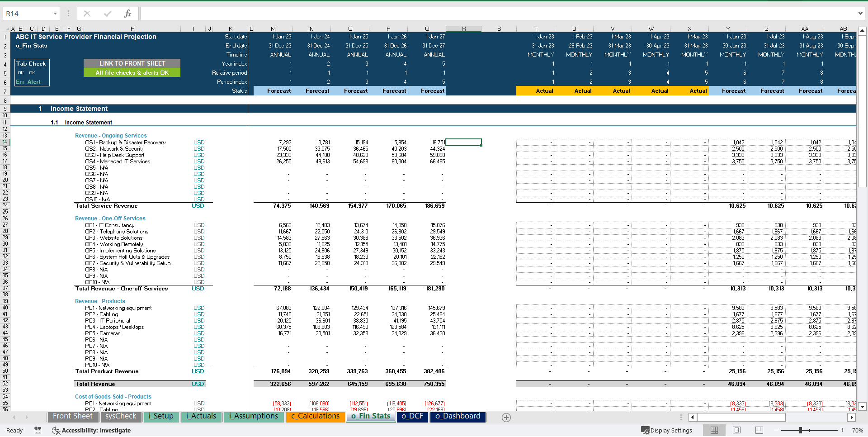868x437 pixels.
Task: Click the 'Revenue - Ongoing Services' heading
Action: tap(111, 136)
